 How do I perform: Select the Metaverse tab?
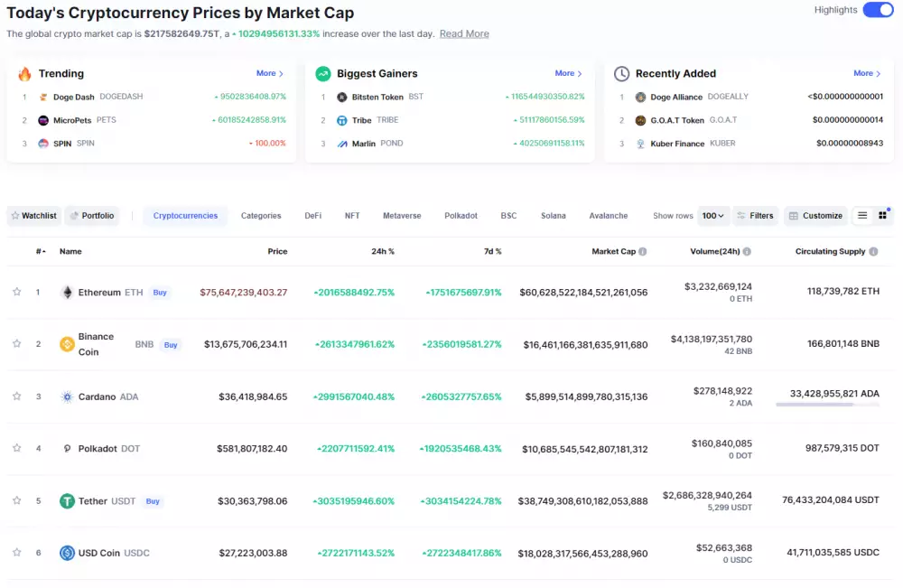401,215
